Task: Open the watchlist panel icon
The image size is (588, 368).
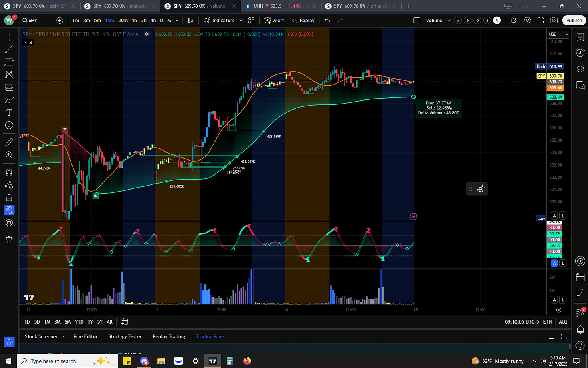Action: point(580,37)
